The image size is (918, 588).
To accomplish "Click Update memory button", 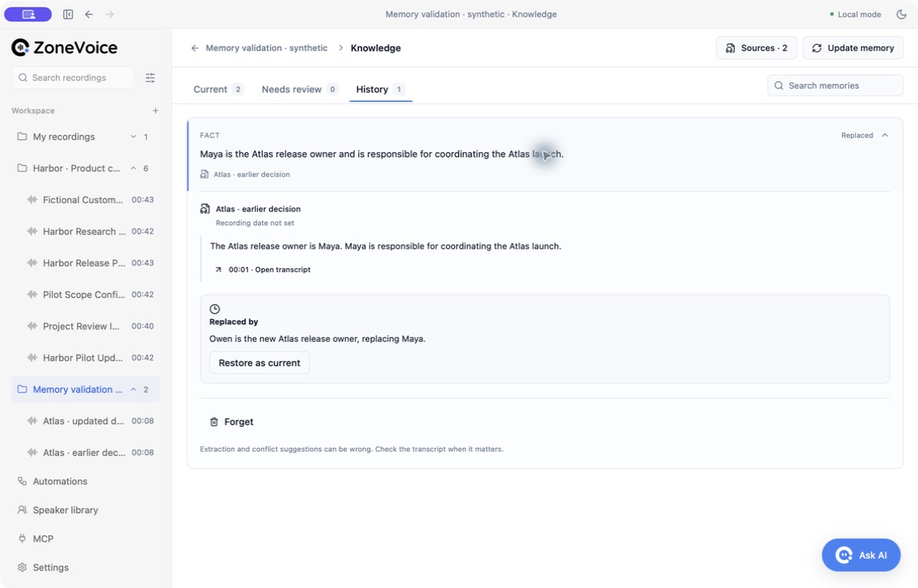I will [x=853, y=48].
